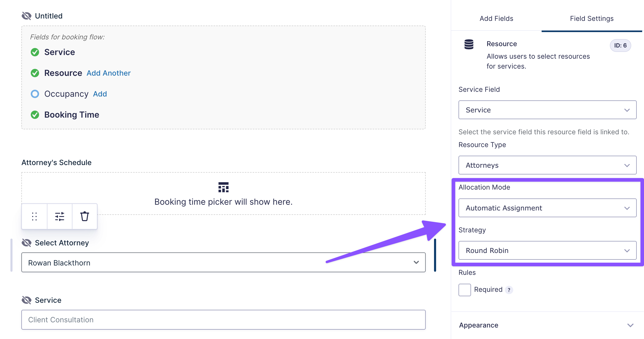Delete field with trash icon
Screen dimensions: 644x339
(85, 216)
